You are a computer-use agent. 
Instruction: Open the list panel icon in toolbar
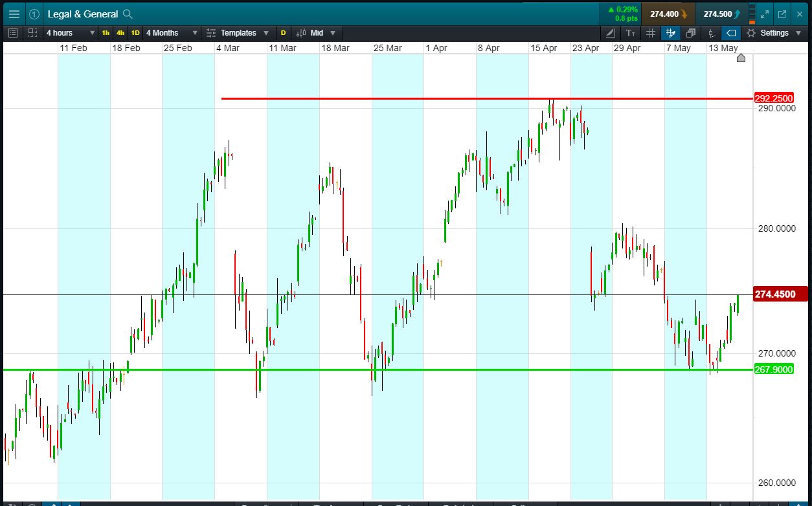click(14, 32)
